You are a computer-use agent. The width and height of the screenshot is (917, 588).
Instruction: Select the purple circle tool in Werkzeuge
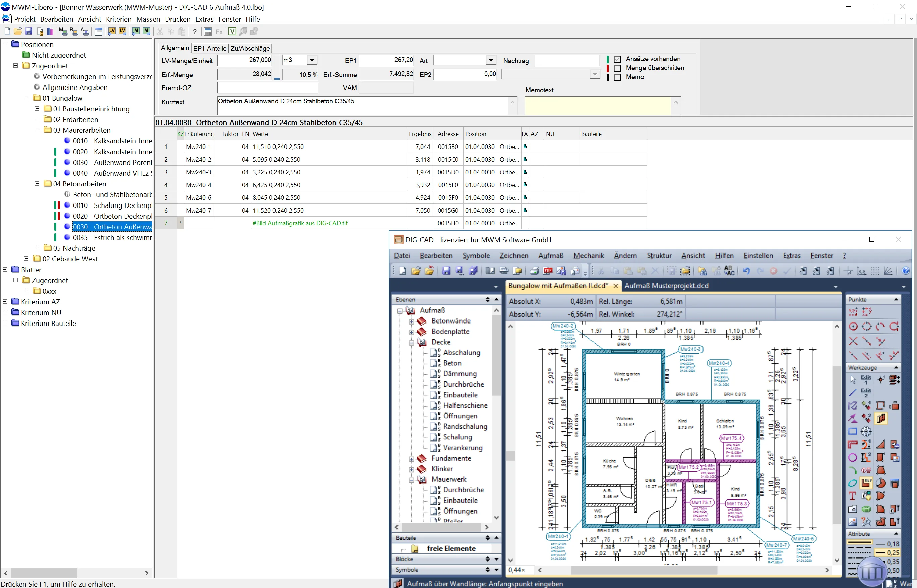853,457
